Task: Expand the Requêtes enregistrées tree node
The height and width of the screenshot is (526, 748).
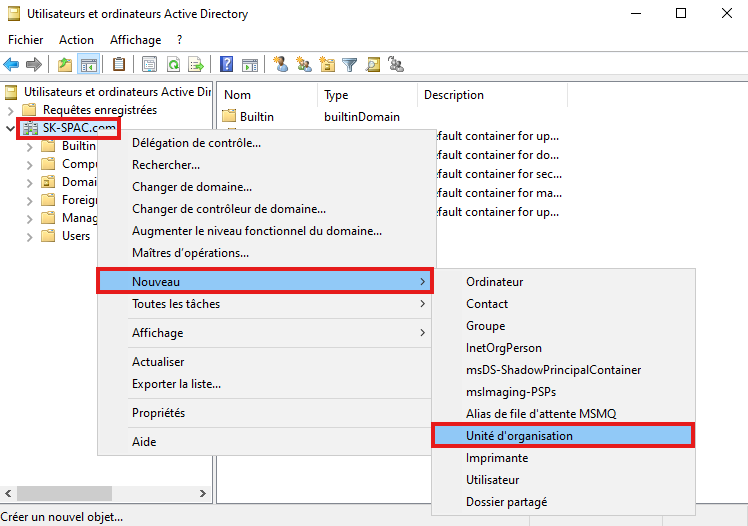Action: [x=10, y=110]
